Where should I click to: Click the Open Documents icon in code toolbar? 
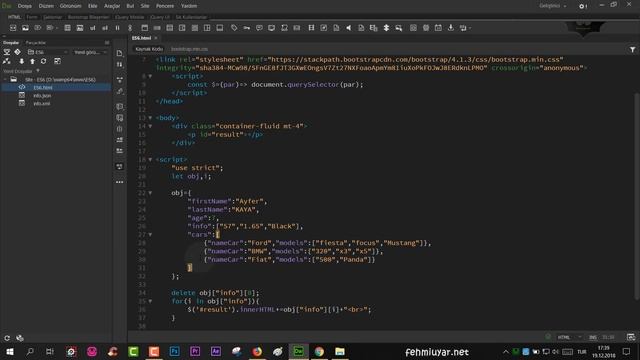click(120, 53)
